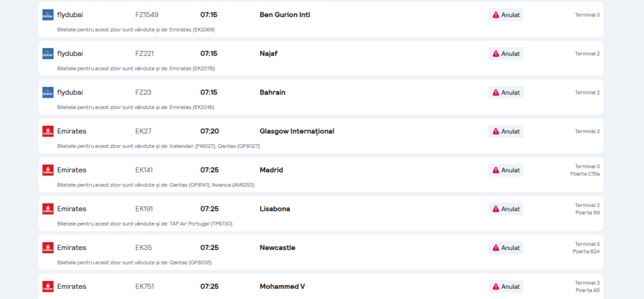This screenshot has width=644, height=299.
Task: Click the Mohammed V destination name
Action: coord(282,286)
